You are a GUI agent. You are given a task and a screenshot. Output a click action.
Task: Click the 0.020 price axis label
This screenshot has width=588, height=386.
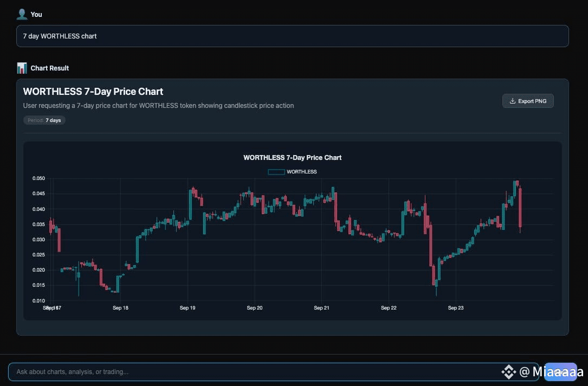pyautogui.click(x=38, y=270)
